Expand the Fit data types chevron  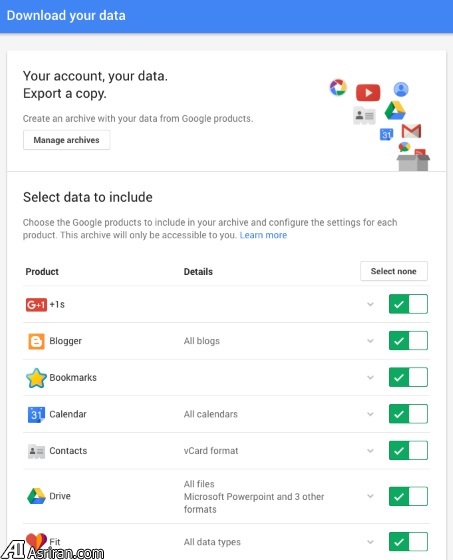[x=370, y=542]
